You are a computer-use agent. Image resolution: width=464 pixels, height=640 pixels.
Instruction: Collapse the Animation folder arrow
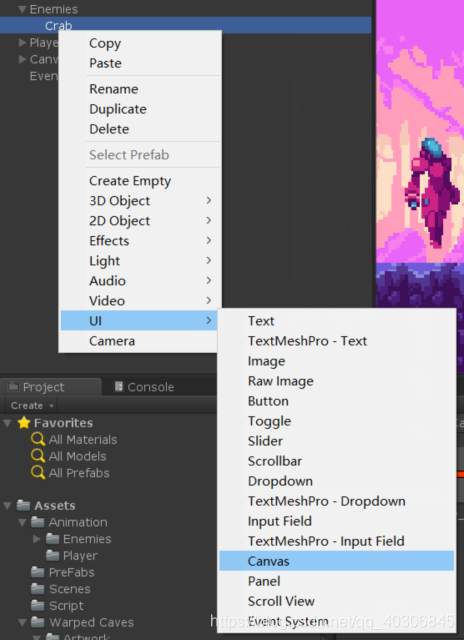pyautogui.click(x=22, y=522)
